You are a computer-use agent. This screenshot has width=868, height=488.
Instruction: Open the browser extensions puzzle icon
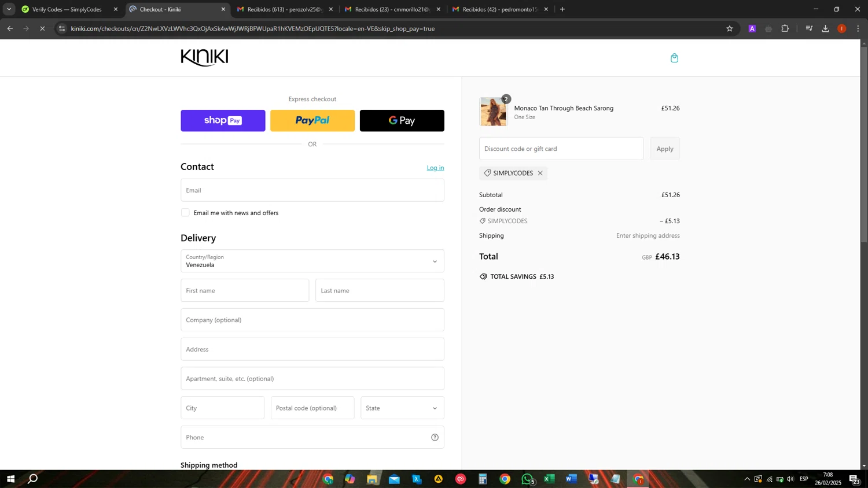pyautogui.click(x=785, y=28)
